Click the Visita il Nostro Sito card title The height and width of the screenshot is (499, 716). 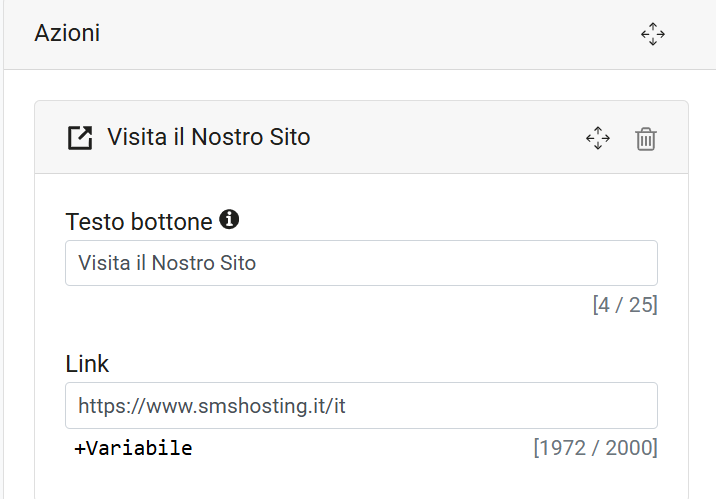coord(209,137)
